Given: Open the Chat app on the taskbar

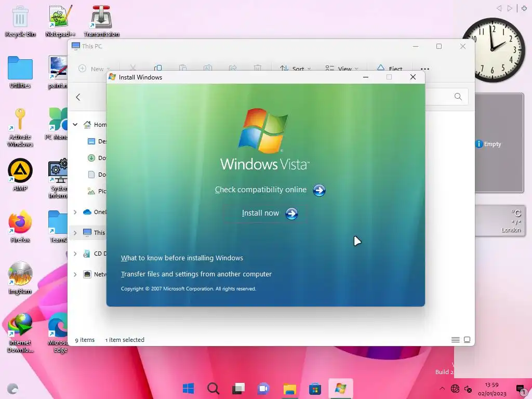Looking at the screenshot, I should tap(263, 388).
